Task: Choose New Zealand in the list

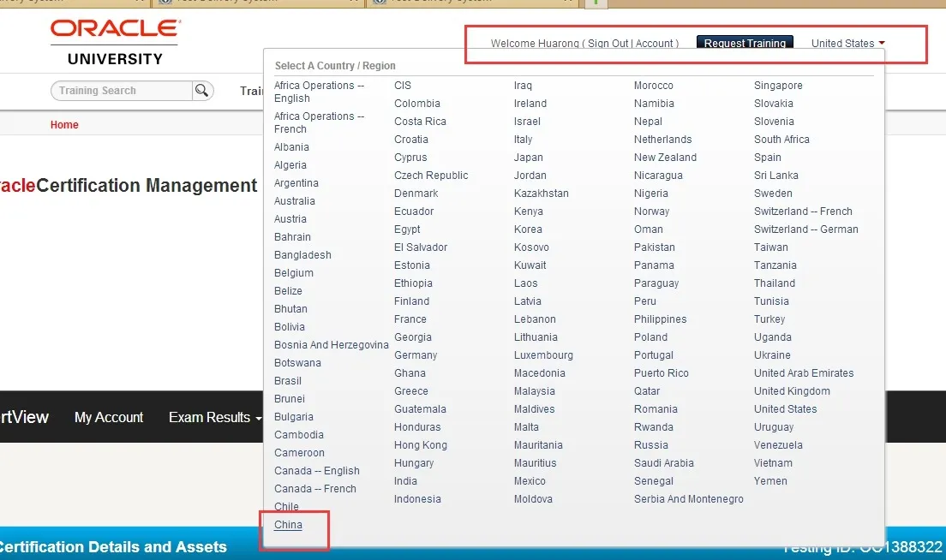Action: pos(665,158)
